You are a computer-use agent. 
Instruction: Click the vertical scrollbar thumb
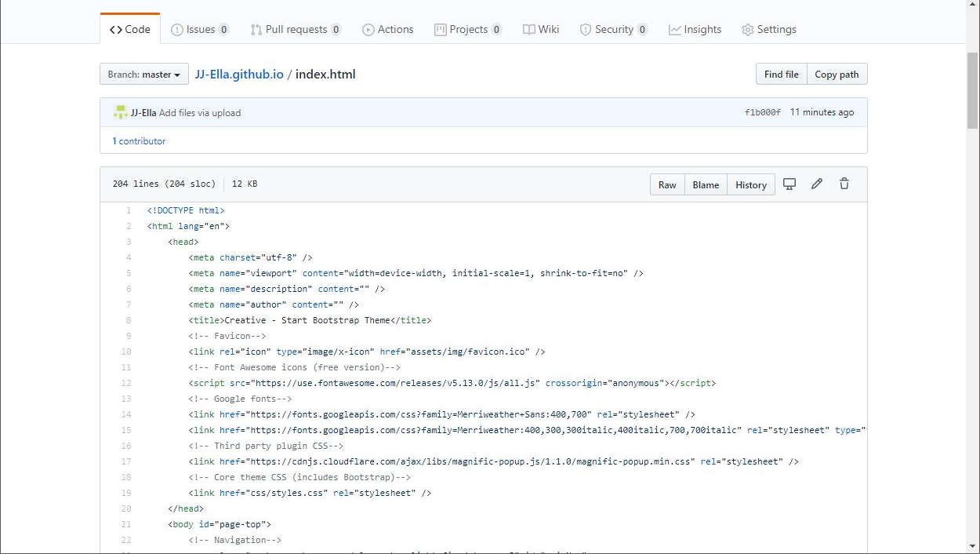(x=973, y=89)
